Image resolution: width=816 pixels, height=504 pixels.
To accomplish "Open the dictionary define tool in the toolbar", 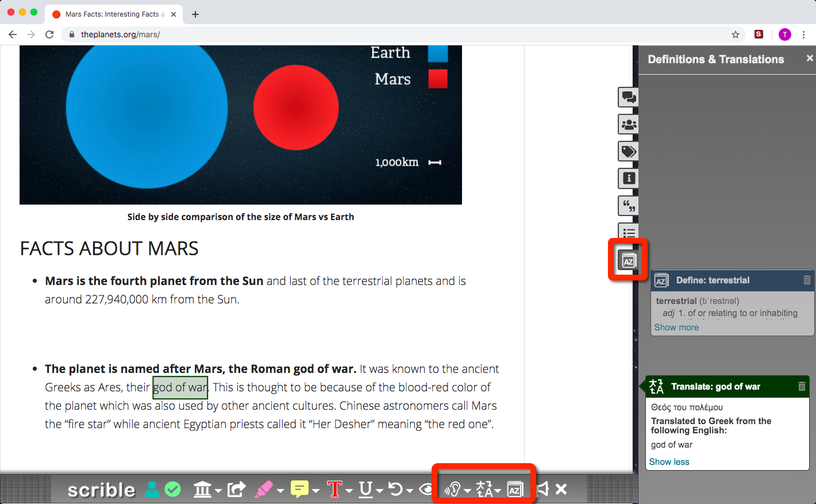I will 515,489.
